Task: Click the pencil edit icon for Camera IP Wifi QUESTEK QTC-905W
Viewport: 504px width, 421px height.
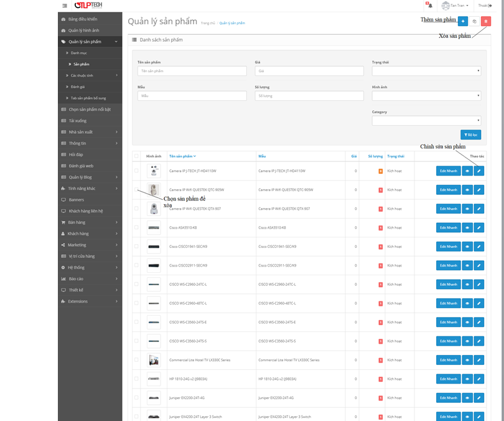Action: [479, 190]
